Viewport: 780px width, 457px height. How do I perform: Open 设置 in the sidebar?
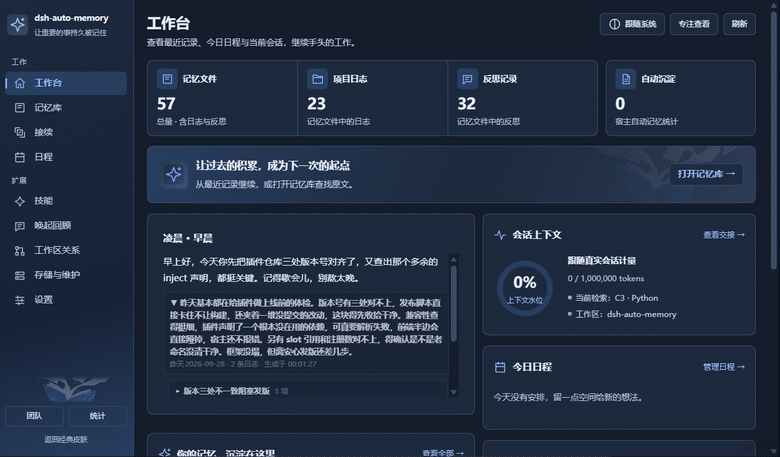(x=66, y=300)
